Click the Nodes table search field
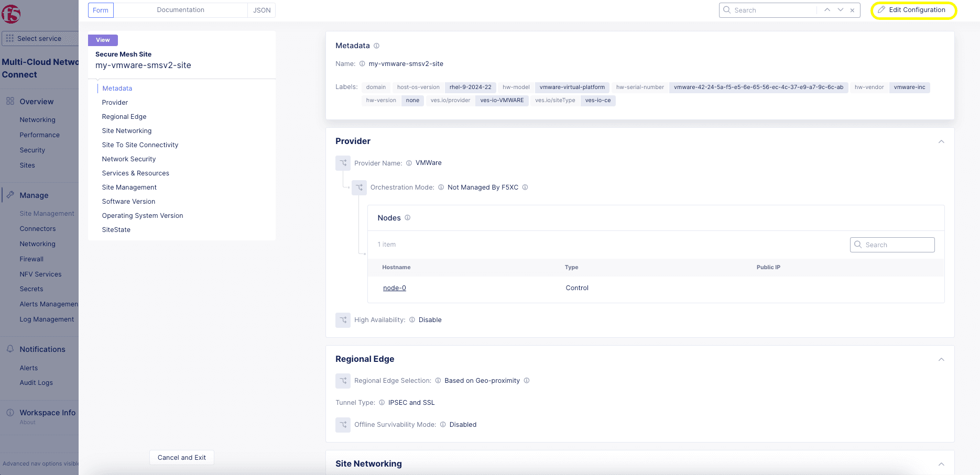Viewport: 980px width, 475px height. (897, 245)
